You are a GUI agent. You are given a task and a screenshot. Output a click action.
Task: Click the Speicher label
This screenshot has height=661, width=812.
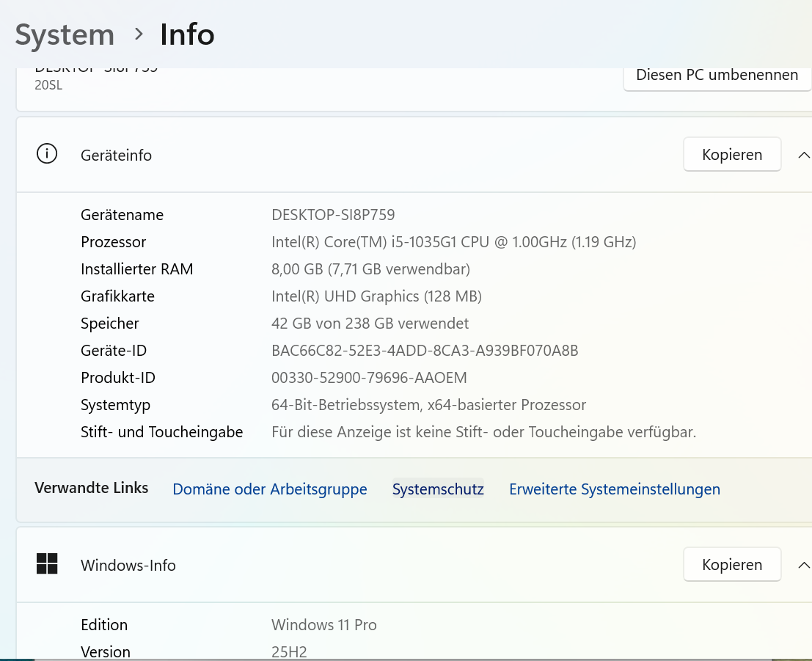[x=110, y=324]
